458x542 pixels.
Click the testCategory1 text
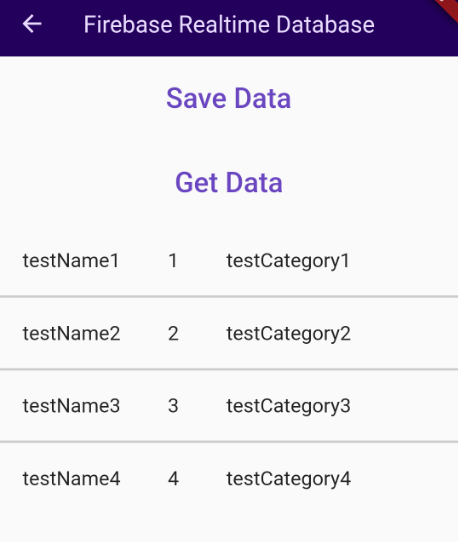click(x=288, y=261)
